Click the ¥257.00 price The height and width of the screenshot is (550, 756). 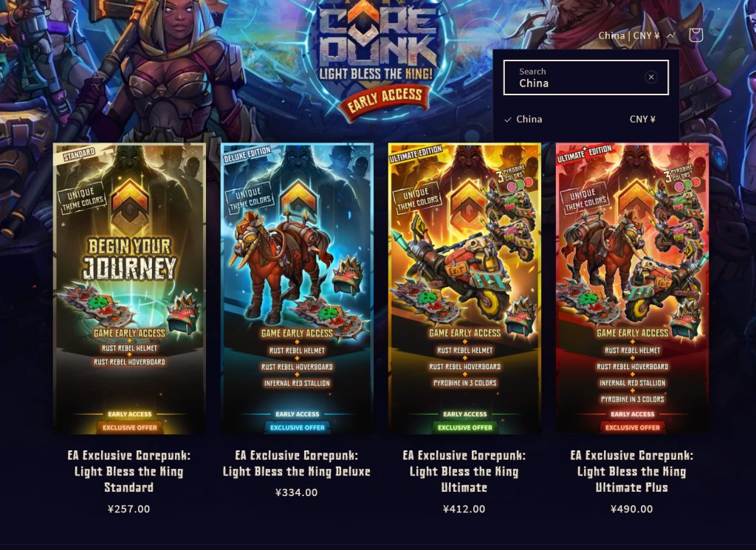tap(128, 509)
